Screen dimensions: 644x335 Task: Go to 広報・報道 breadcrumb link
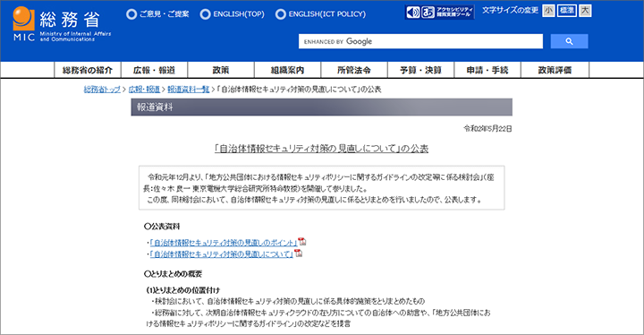coord(144,90)
